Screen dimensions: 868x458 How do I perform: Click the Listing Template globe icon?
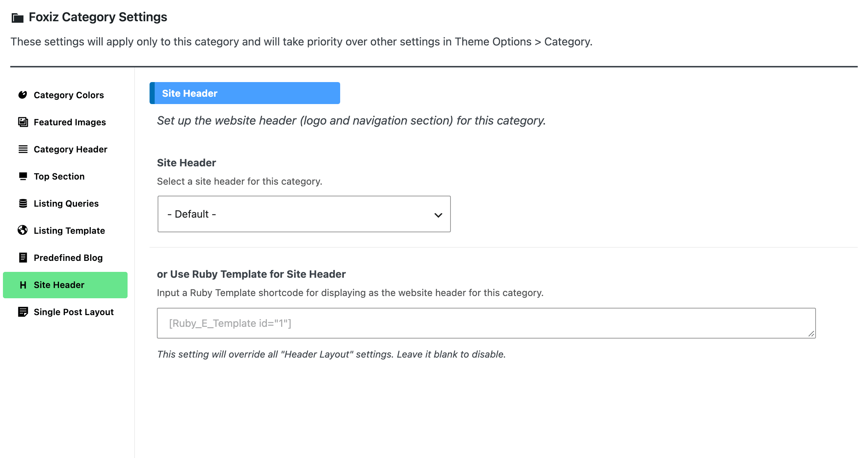23,230
